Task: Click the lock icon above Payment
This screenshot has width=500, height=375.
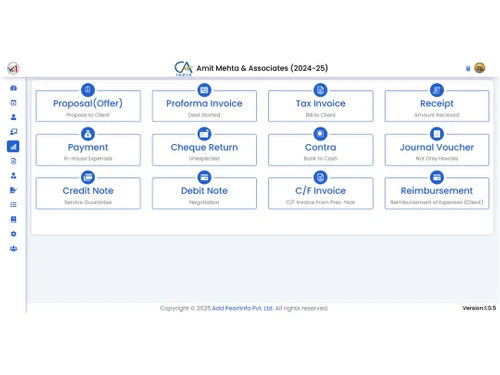Action: (88, 134)
